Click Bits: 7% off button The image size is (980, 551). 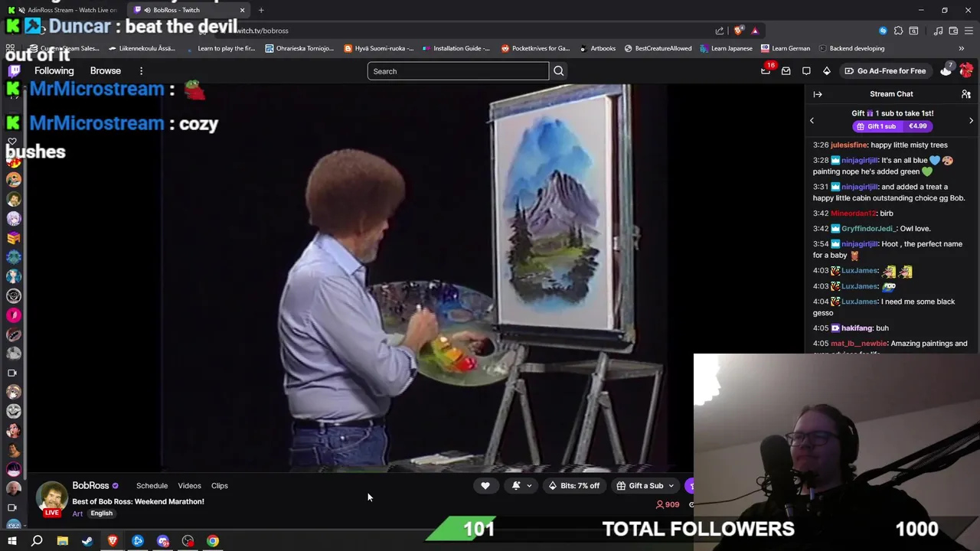tap(573, 485)
